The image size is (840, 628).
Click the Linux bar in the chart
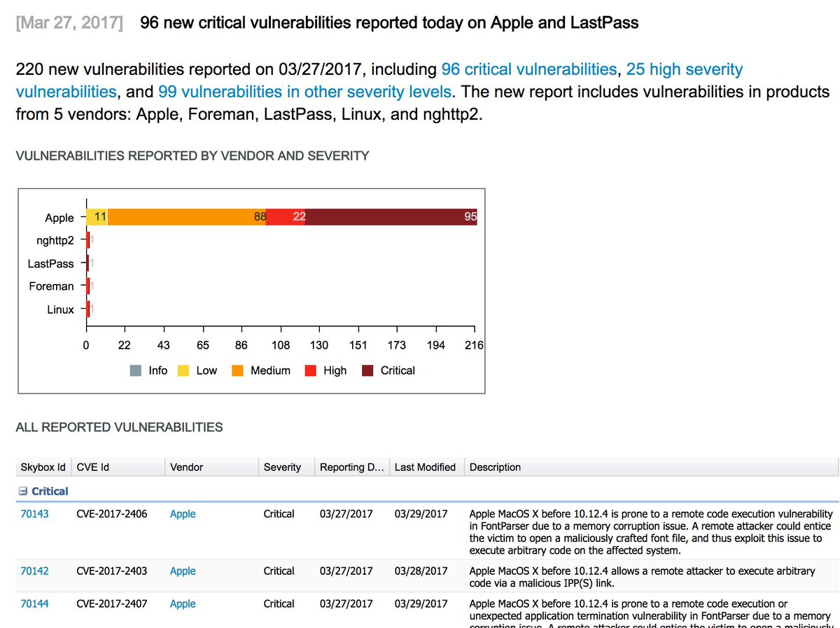pyautogui.click(x=87, y=309)
